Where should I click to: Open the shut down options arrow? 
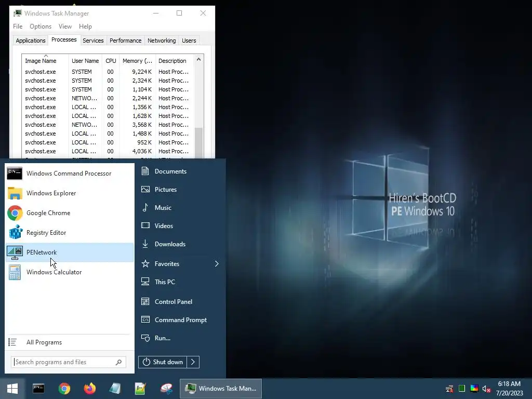(193, 362)
